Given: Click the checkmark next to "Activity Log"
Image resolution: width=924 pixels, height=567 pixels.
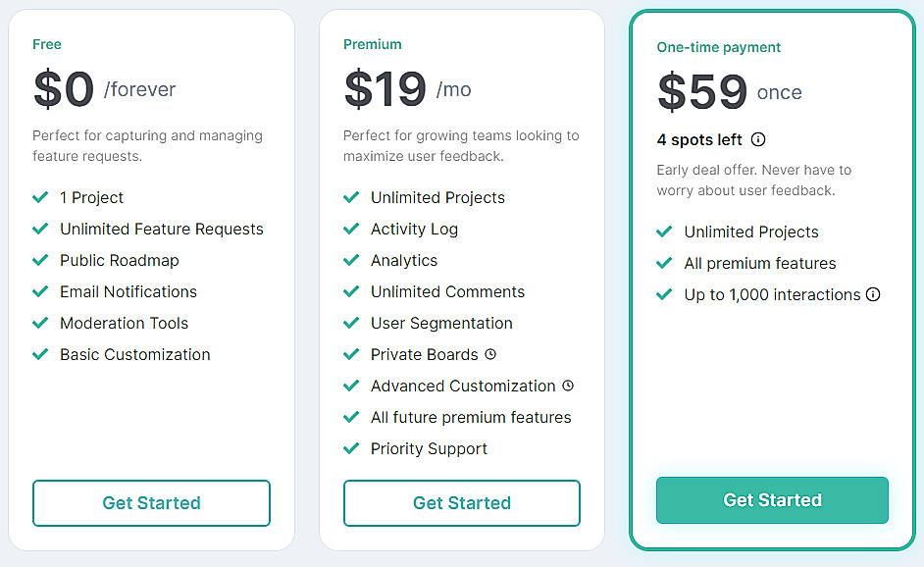Looking at the screenshot, I should (x=351, y=229).
